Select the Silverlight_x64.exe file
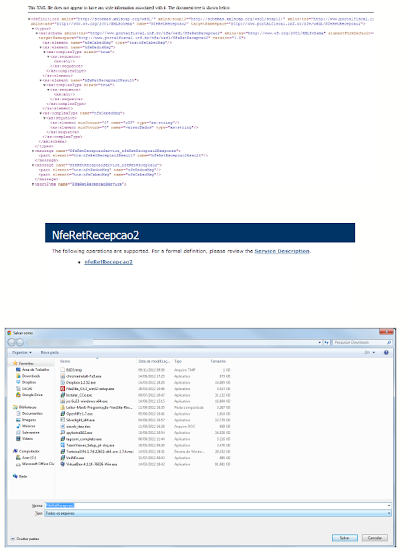Screen dimensions: 405x552 pyautogui.click(x=77, y=420)
